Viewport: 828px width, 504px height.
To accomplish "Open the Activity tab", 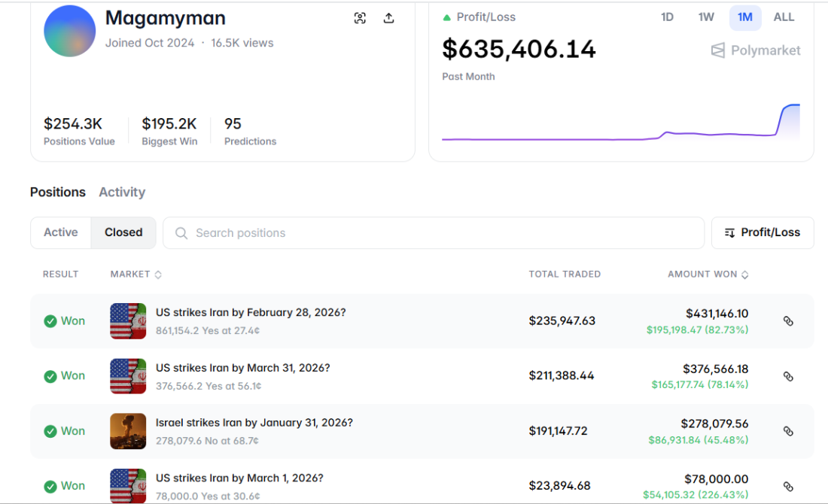I will [x=121, y=192].
